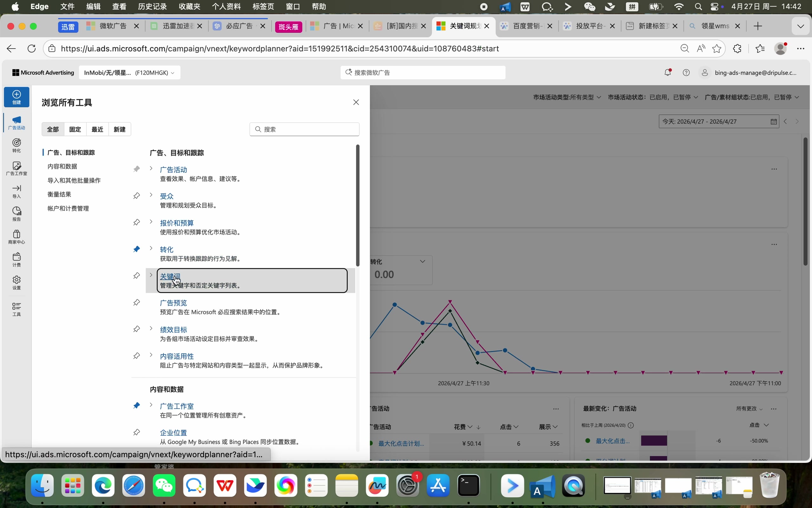This screenshot has height=508, width=812.
Task: Open 商家中心 in the left sidebar
Action: pyautogui.click(x=16, y=237)
